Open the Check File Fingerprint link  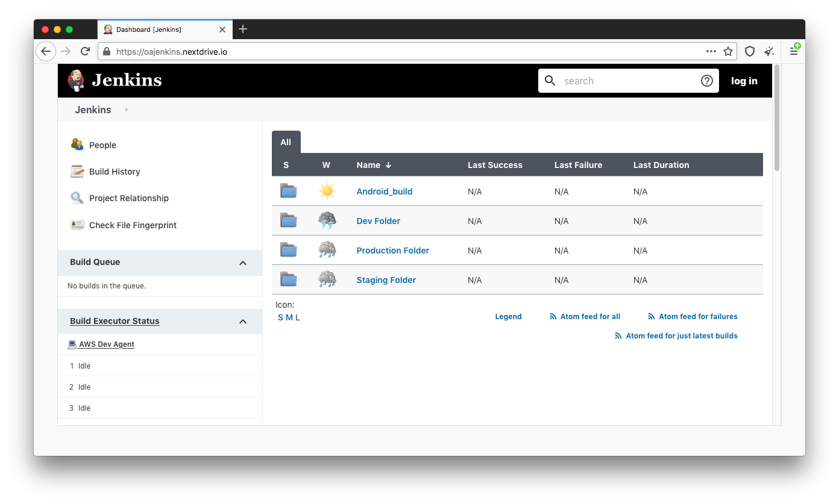[133, 225]
